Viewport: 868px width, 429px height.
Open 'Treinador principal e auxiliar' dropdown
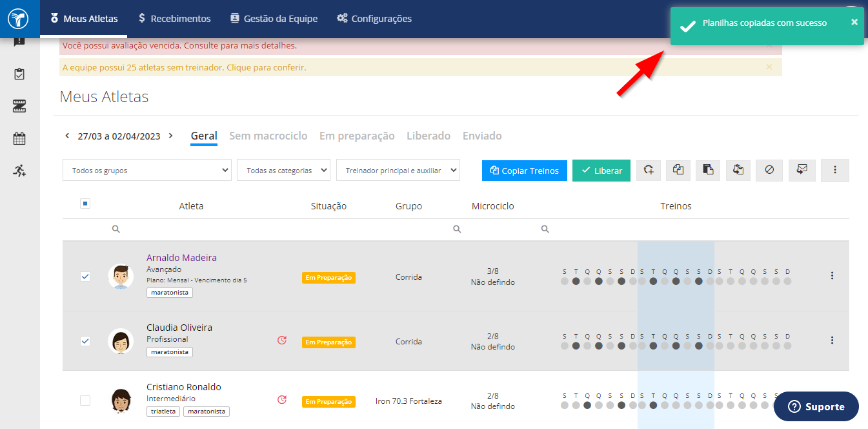398,171
